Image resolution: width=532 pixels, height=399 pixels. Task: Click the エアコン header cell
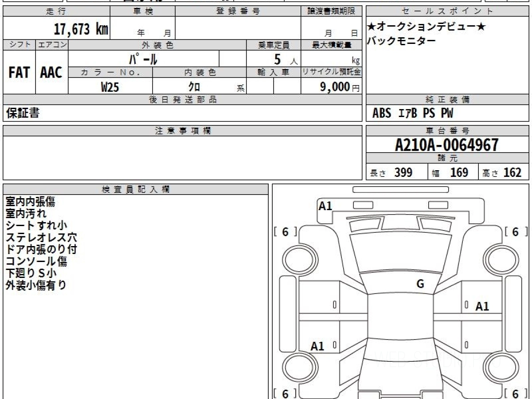pos(52,45)
